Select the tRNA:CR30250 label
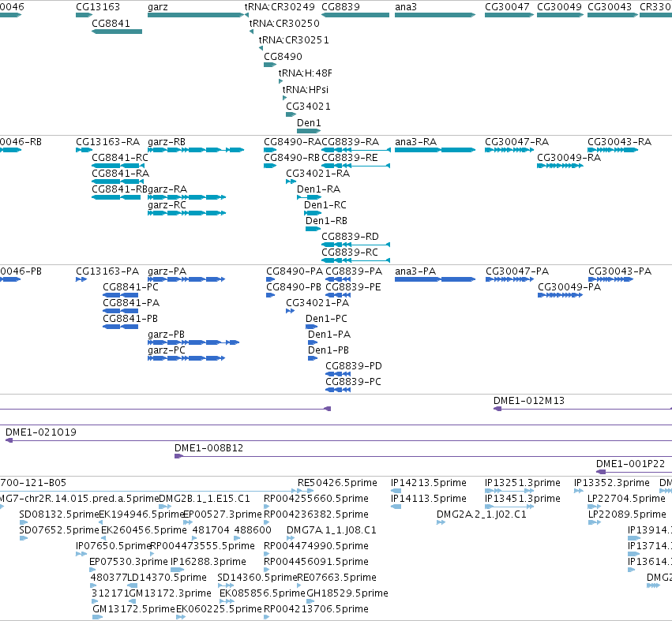672x621 pixels. coord(284,23)
